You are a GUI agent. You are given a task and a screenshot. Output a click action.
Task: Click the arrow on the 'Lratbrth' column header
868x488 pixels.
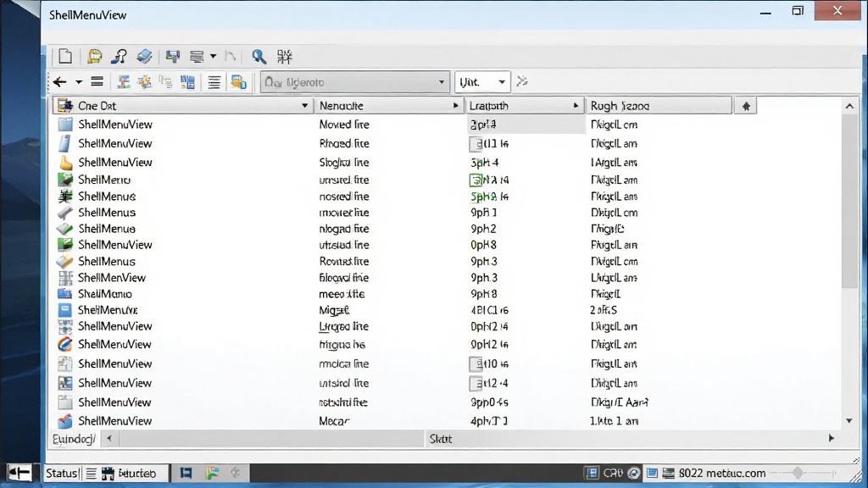[x=576, y=106]
